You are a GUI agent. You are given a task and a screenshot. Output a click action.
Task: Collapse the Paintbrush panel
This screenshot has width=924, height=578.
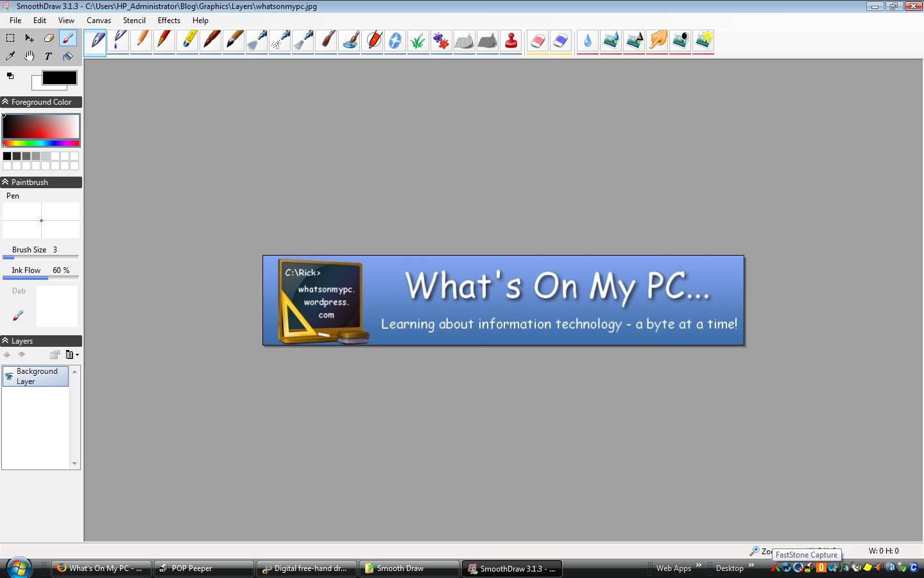(x=5, y=182)
